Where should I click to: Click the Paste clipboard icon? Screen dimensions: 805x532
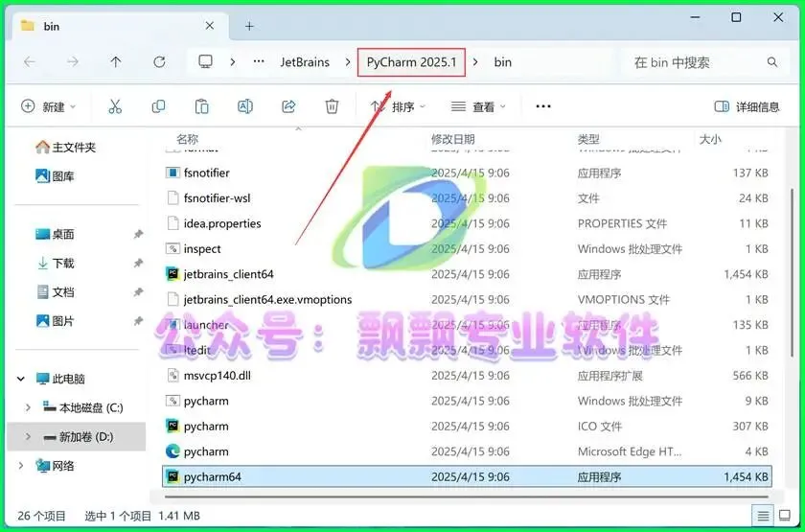point(202,106)
